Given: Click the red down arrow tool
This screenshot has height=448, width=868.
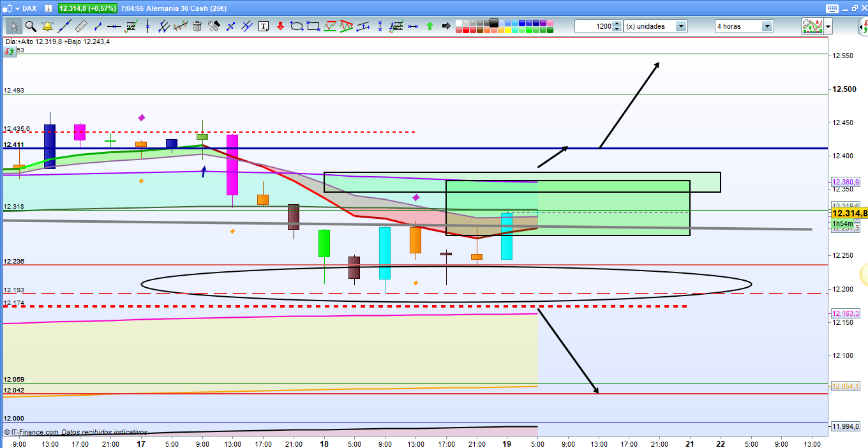Looking at the screenshot, I should point(280,26).
